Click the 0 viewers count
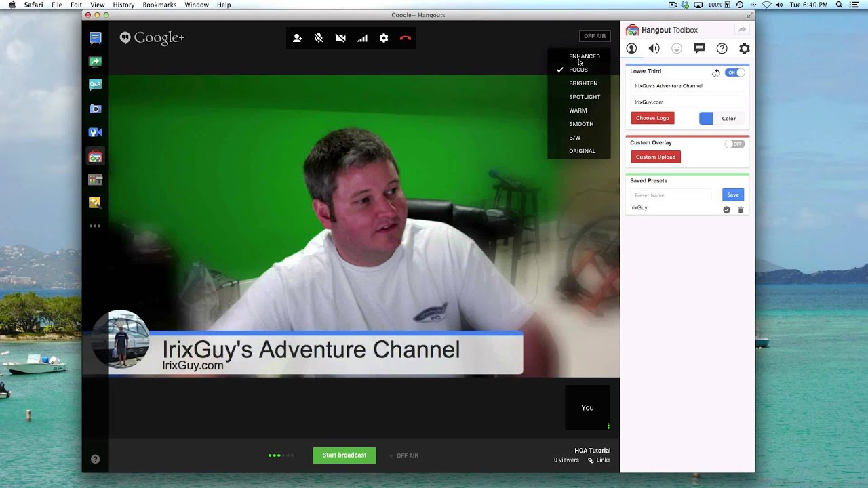This screenshot has height=488, width=868. click(567, 460)
